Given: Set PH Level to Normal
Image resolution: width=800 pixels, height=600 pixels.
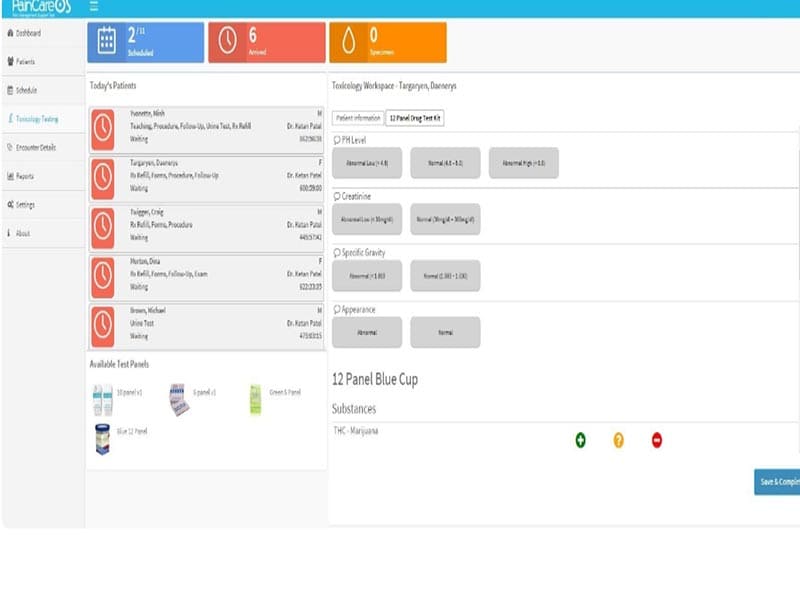Looking at the screenshot, I should pos(445,163).
